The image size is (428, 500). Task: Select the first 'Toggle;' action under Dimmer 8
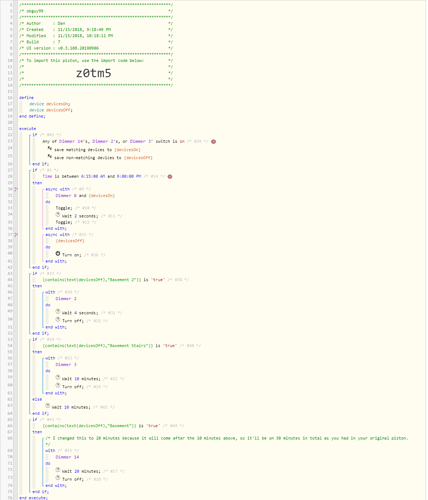point(64,208)
